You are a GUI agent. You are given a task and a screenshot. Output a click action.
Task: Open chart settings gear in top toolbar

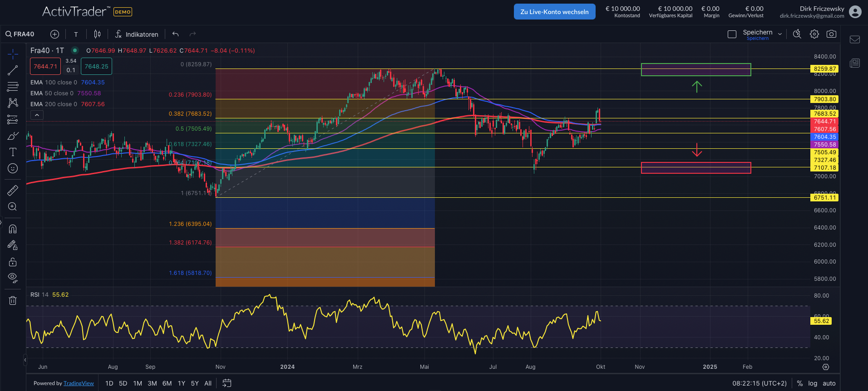[x=814, y=34]
